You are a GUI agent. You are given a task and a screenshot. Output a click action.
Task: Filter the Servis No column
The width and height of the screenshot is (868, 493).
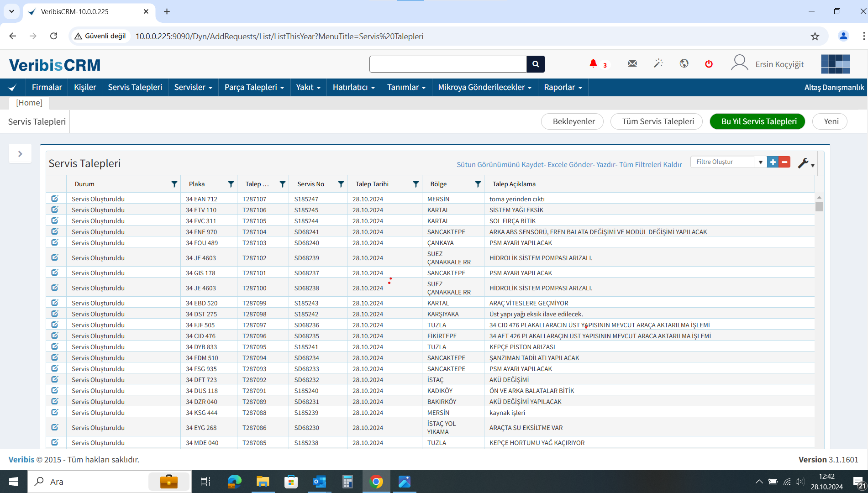point(341,184)
